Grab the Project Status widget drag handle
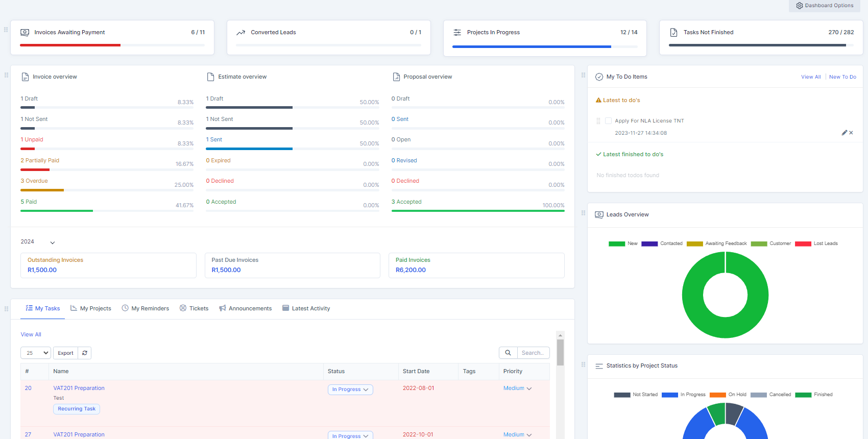 [x=583, y=364]
